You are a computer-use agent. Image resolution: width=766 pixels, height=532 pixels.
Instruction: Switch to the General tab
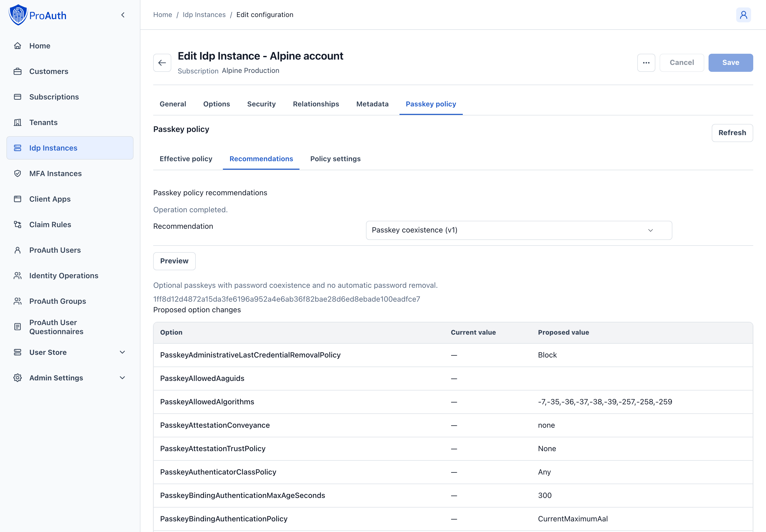coord(173,104)
